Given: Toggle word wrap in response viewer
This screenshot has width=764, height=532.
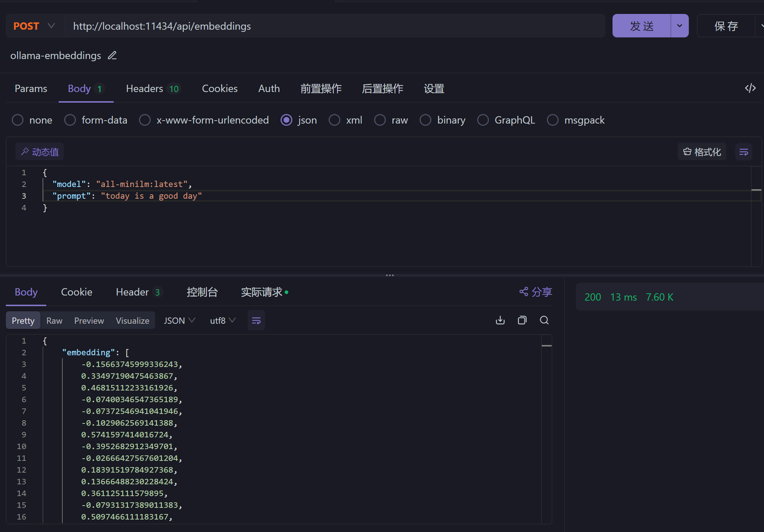Looking at the screenshot, I should click(x=256, y=320).
